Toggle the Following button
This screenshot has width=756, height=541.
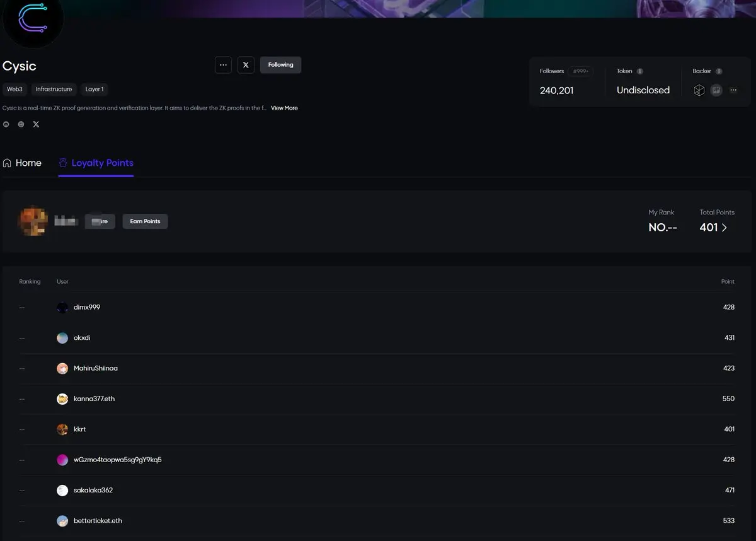coord(280,65)
